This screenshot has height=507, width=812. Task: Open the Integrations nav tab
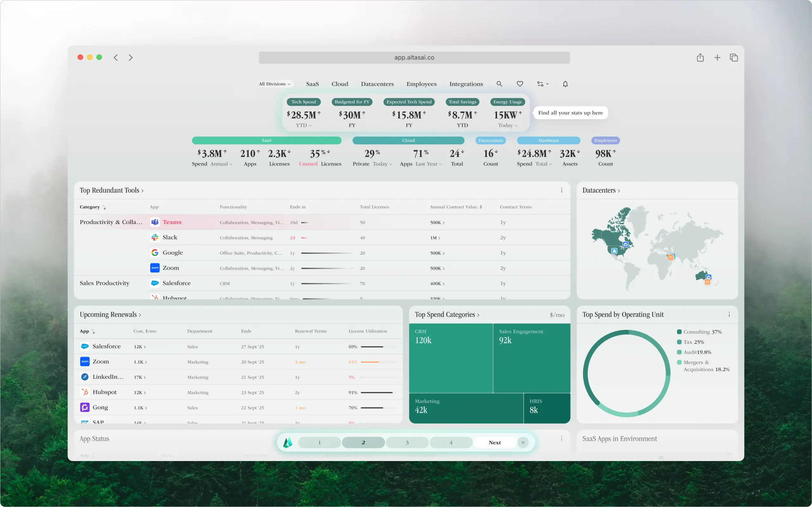tap(466, 84)
